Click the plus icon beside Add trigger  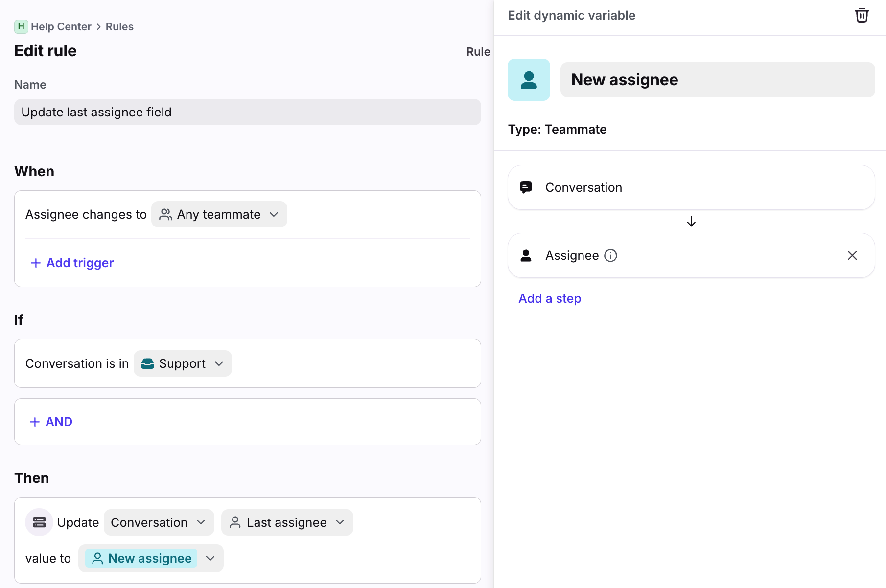pyautogui.click(x=36, y=263)
